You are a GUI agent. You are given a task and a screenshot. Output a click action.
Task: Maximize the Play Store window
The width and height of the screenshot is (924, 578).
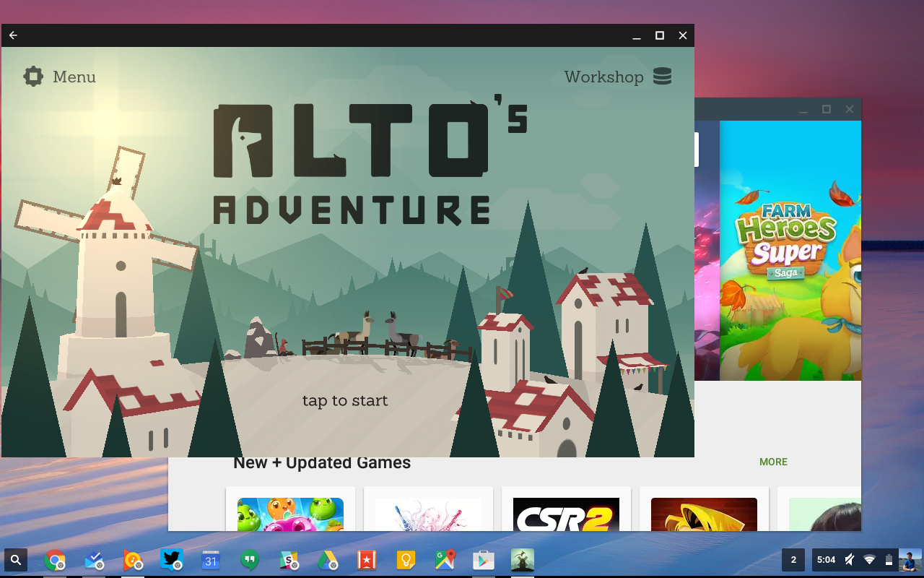(827, 109)
